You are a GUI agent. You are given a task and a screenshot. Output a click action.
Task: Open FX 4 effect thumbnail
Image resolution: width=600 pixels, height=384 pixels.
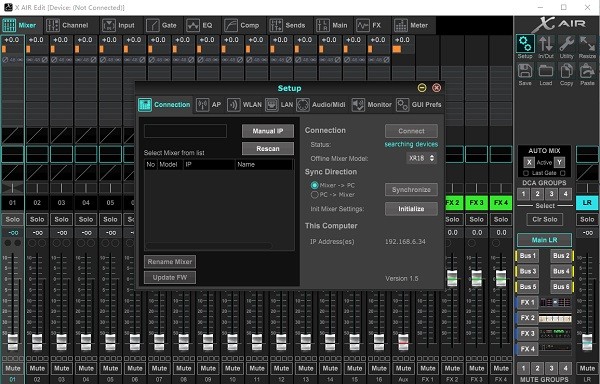[555, 348]
